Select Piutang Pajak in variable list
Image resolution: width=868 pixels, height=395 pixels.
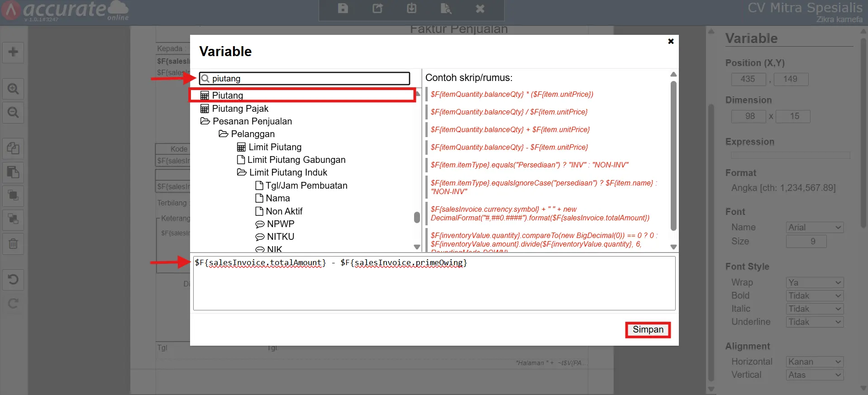240,109
